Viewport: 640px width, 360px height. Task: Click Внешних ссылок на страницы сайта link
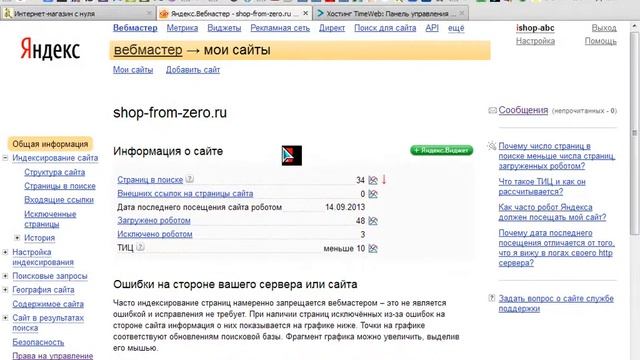(x=185, y=193)
